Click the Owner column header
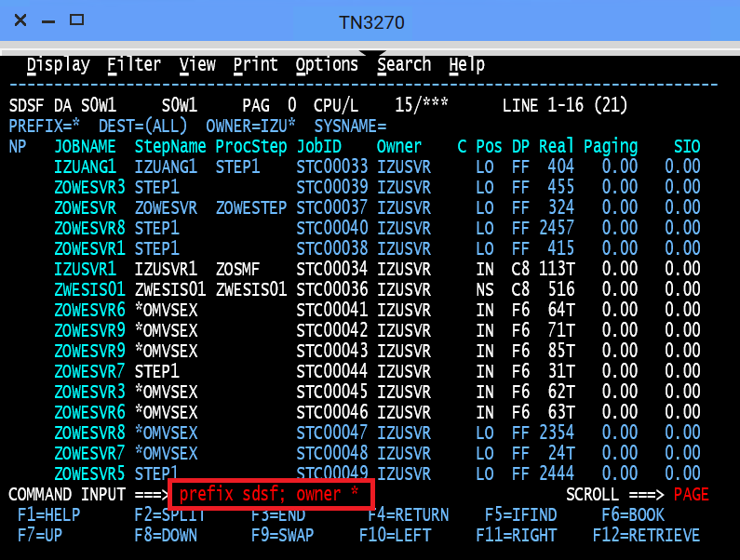 coord(398,146)
